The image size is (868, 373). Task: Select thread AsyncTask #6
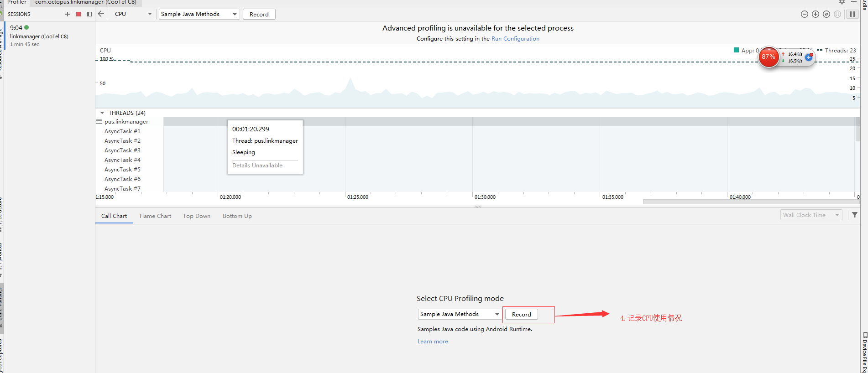(x=122, y=179)
